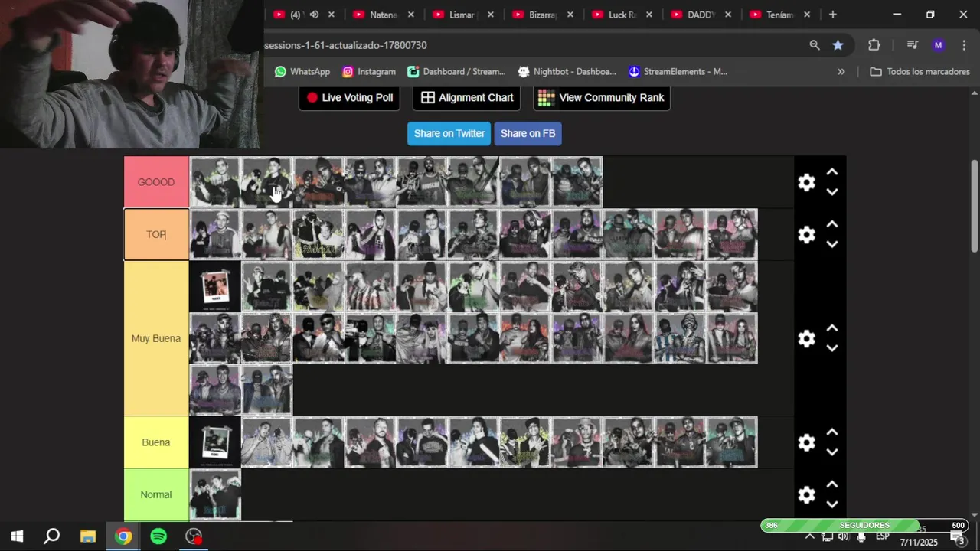Move Buena tier row up
The width and height of the screenshot is (980, 551).
coord(832,432)
